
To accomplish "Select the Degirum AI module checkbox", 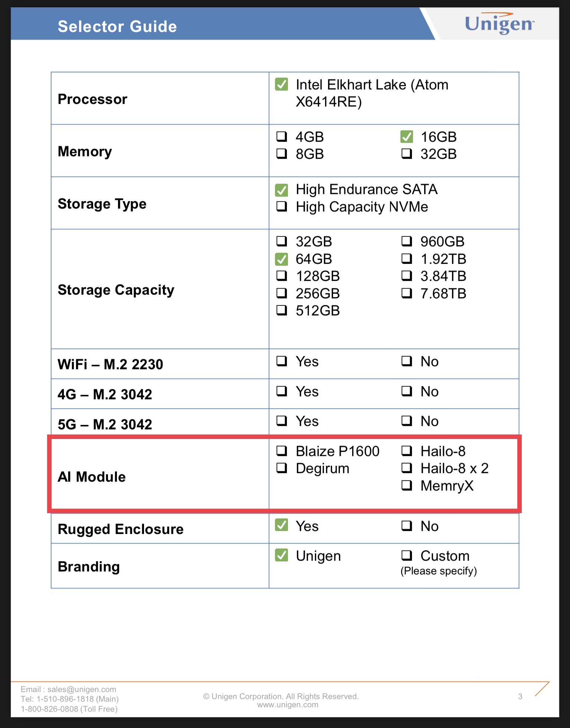I will [x=282, y=468].
